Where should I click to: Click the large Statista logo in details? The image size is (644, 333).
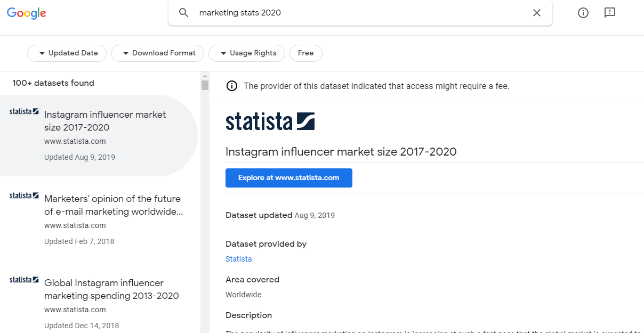click(270, 121)
